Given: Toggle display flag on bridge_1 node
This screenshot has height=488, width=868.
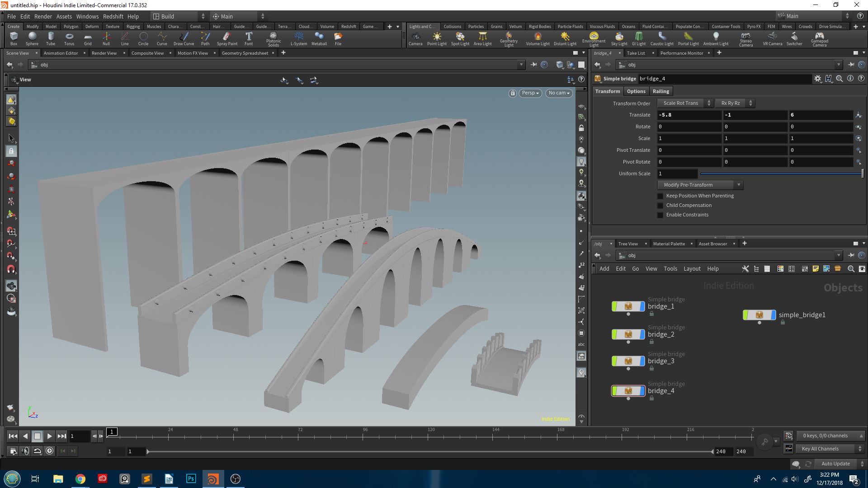Looking at the screenshot, I should tap(642, 306).
